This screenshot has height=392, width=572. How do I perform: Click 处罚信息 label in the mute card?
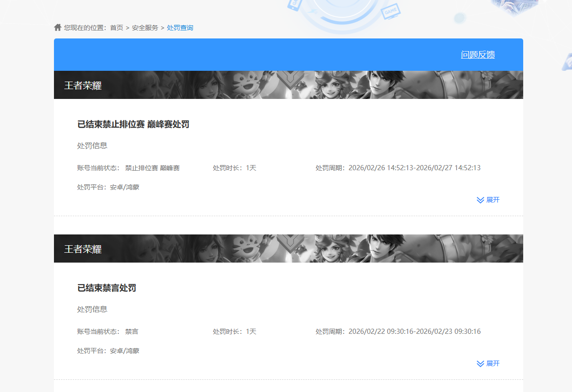click(92, 309)
